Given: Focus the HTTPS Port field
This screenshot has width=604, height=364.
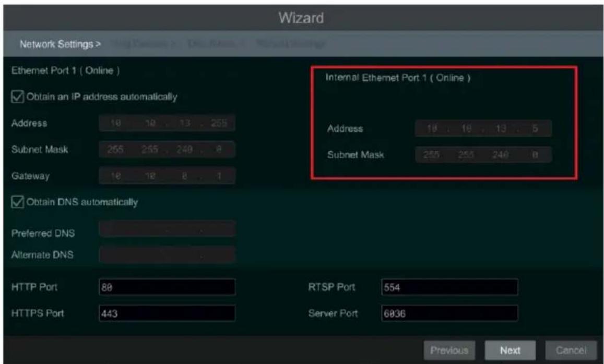Looking at the screenshot, I should click(167, 313).
